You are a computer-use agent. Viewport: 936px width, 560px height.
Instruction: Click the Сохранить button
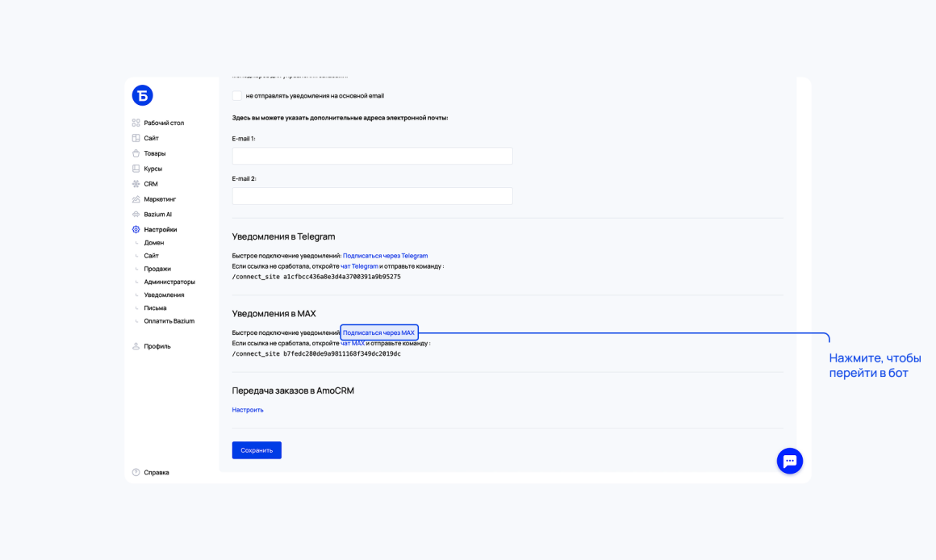[257, 450]
